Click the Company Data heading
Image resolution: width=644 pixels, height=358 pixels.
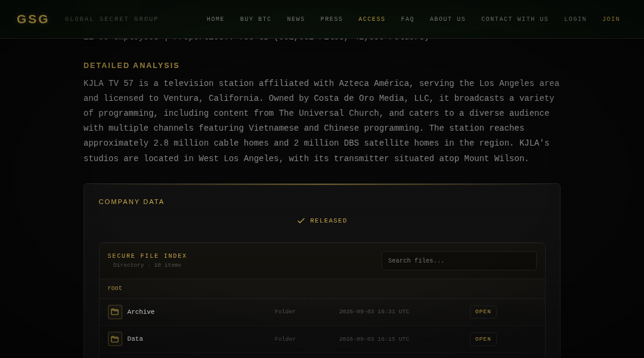131,202
